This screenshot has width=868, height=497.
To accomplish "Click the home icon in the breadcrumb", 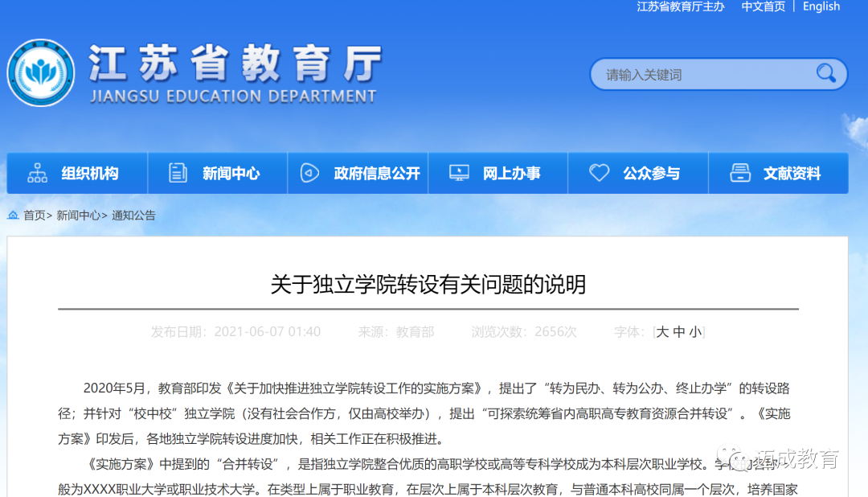I will coord(10,215).
